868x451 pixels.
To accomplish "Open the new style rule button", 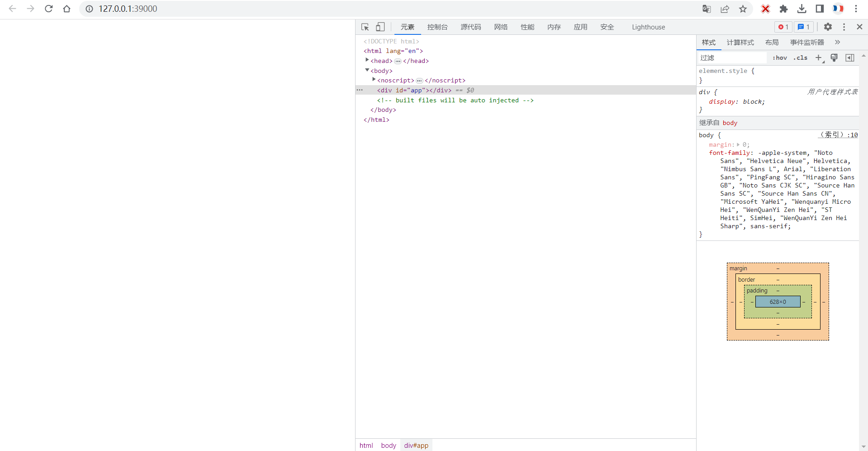I will [x=818, y=58].
